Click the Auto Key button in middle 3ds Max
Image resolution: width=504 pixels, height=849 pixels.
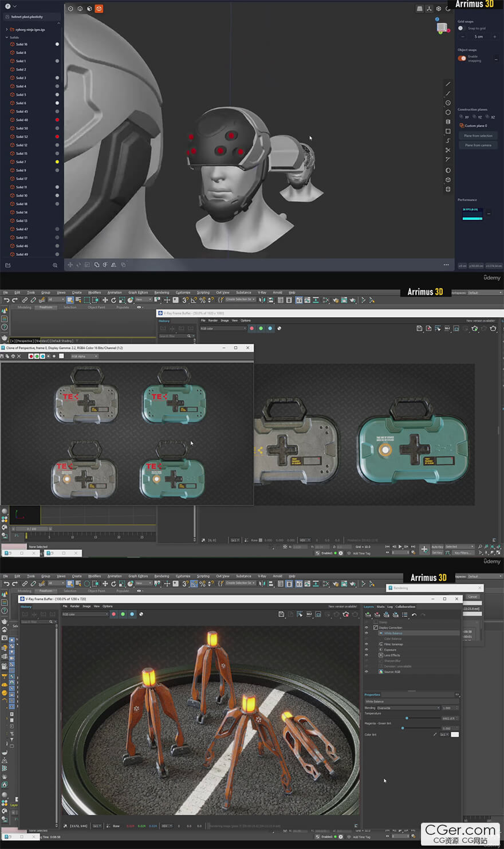click(x=437, y=547)
